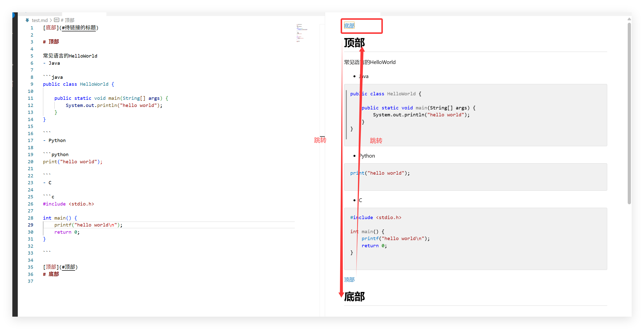The width and height of the screenshot is (644, 329).
Task: Click the #待链接的标题 link target on line 1
Action: coord(79,28)
